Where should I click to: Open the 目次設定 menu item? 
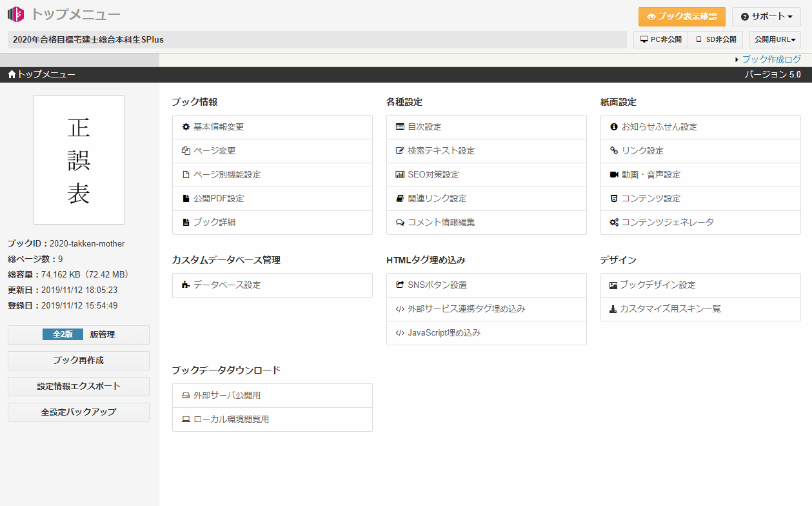pyautogui.click(x=486, y=127)
